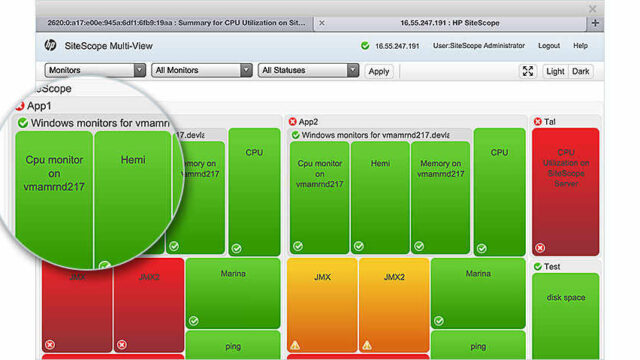Image resolution: width=640 pixels, height=360 pixels.
Task: Add a new browser tab with plus
Action: (595, 23)
